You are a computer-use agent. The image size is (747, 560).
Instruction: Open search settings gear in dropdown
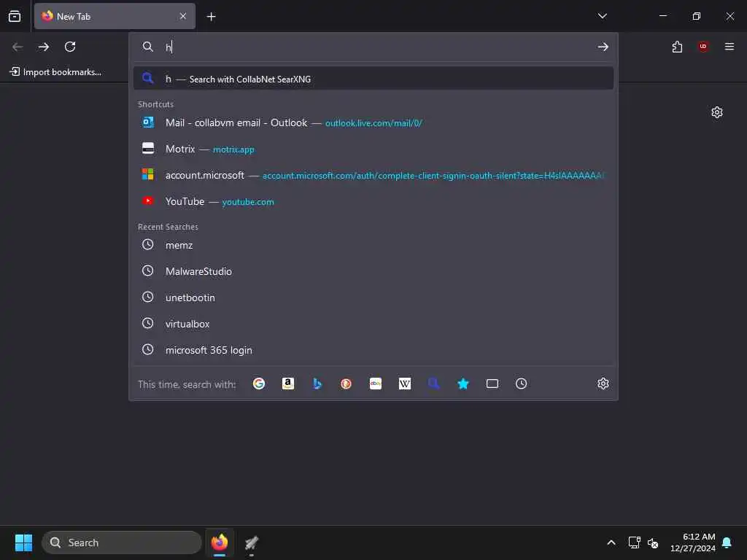603,384
